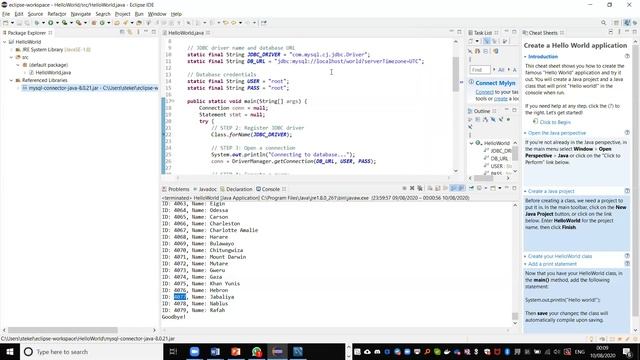
Task: Click the Search flashlight toolbar icon
Action: (125, 23)
